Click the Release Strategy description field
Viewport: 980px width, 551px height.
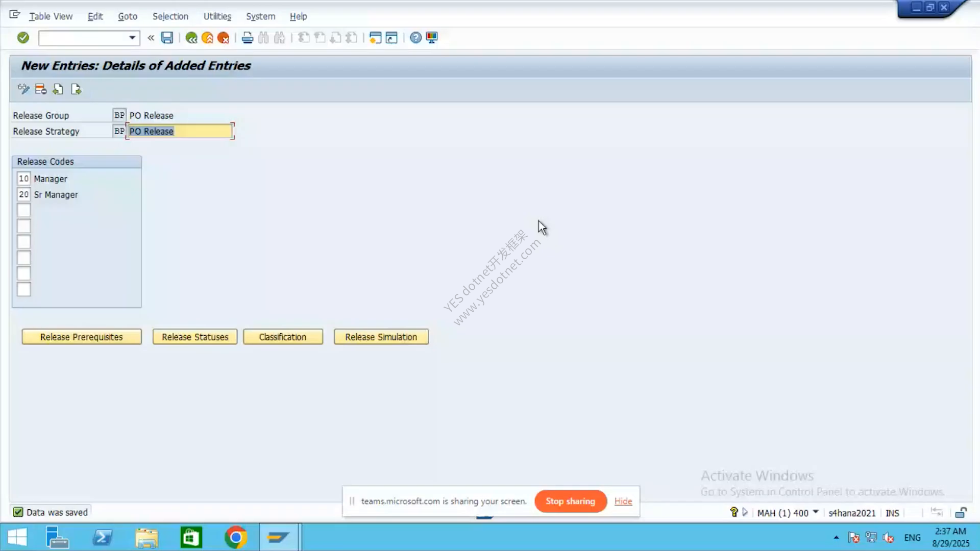(180, 131)
